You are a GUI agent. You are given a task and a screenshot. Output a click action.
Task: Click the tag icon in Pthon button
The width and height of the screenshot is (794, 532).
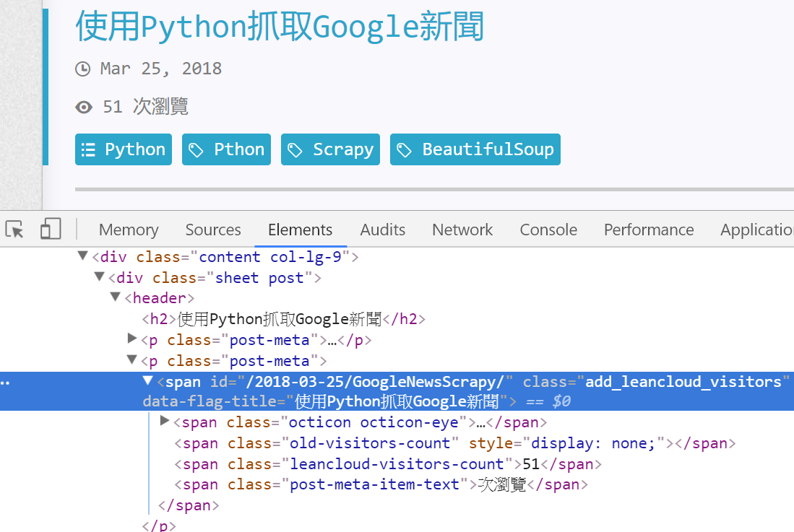pos(196,150)
